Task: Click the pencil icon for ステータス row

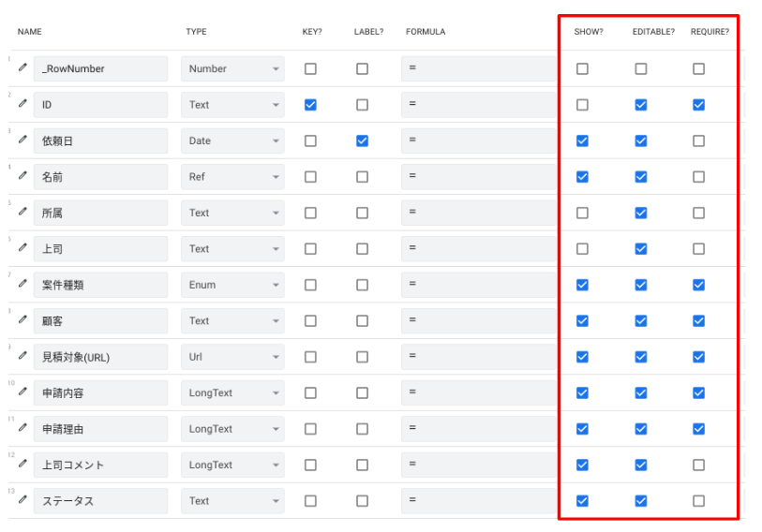Action: click(x=23, y=499)
